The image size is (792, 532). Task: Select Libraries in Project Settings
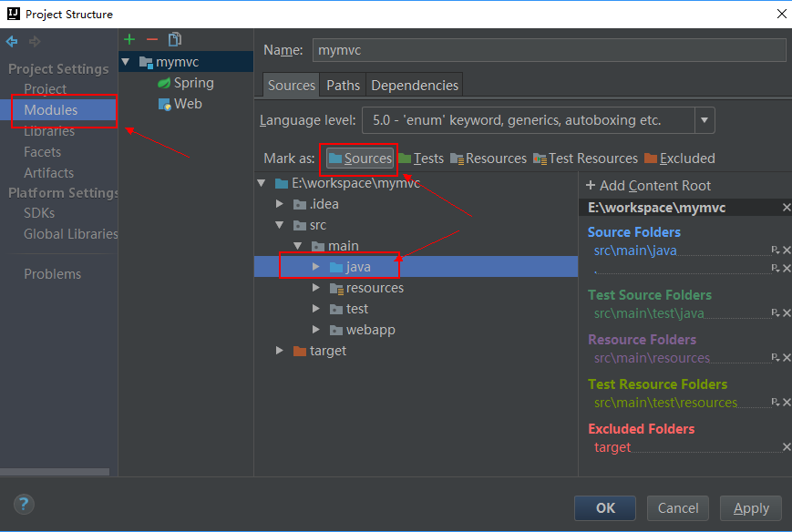click(x=49, y=131)
